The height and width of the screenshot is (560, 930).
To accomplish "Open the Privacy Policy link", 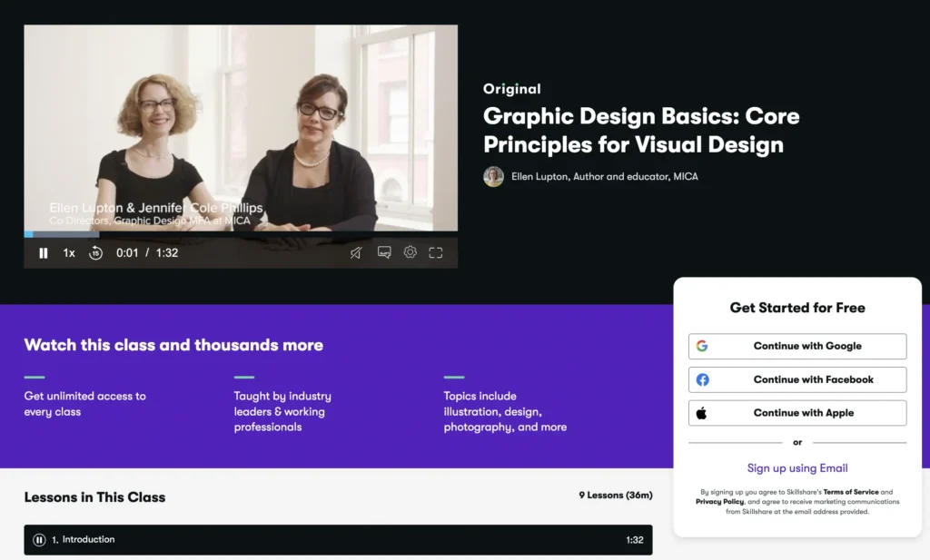I will [720, 502].
